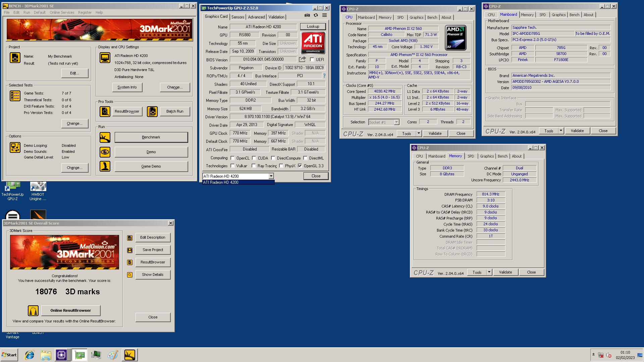Expand Tools arrow in CPU tab window
This screenshot has height=362, width=644.
click(419, 133)
